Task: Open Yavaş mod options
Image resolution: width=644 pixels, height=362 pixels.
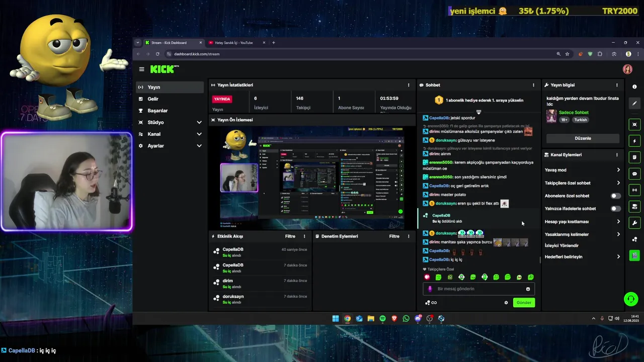Action: tap(583, 170)
